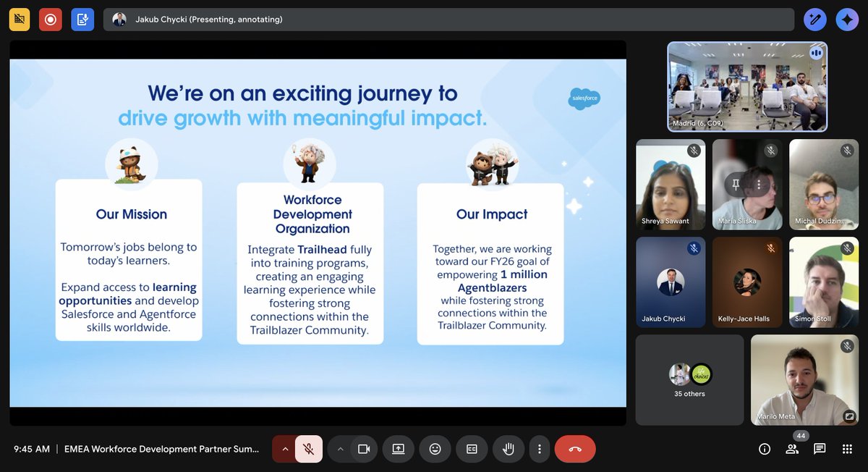Open the blue meeting notes icon
This screenshot has height=472, width=868.
pos(82,20)
